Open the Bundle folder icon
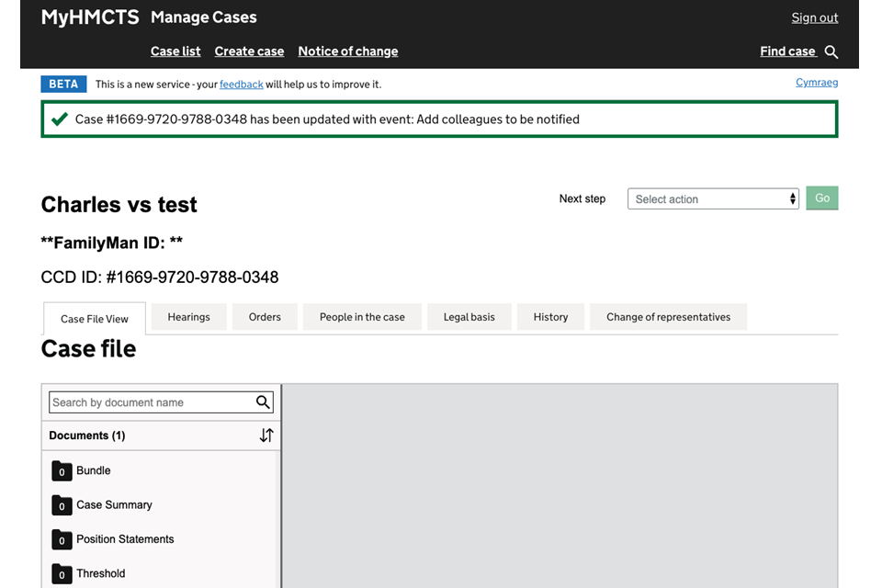This screenshot has height=588, width=882. 62,470
